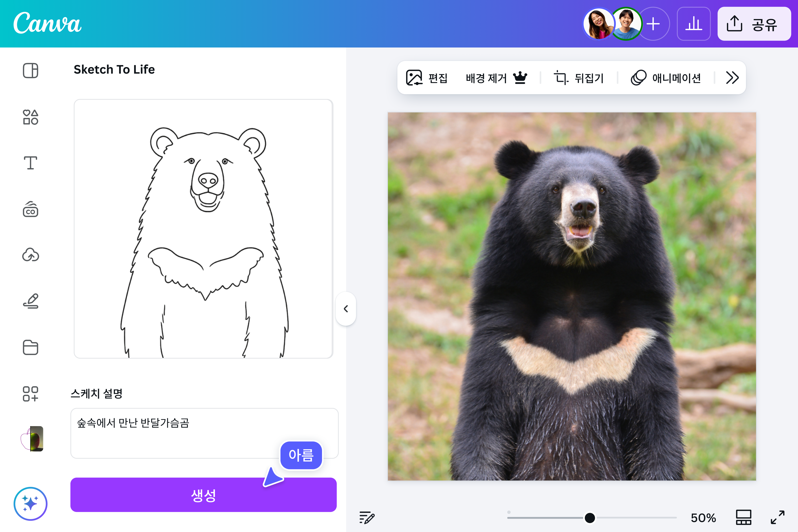Select the Draw pen tool icon
798x532 pixels.
click(30, 301)
